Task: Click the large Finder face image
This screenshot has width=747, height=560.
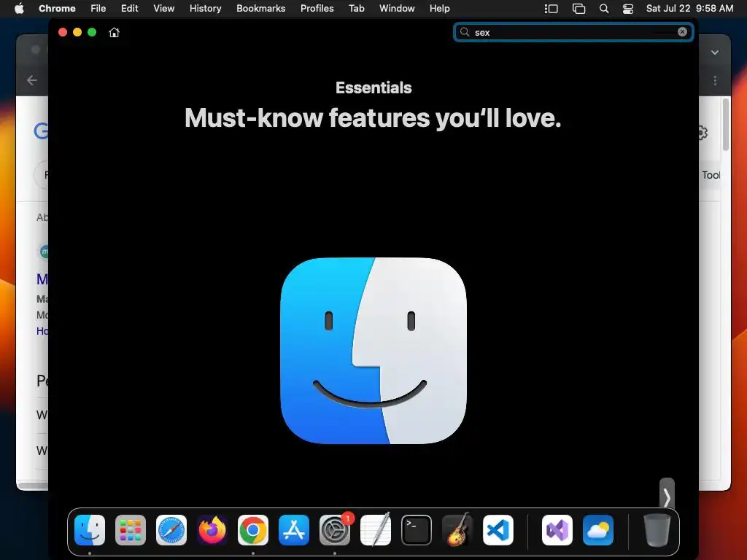Action: click(x=373, y=351)
